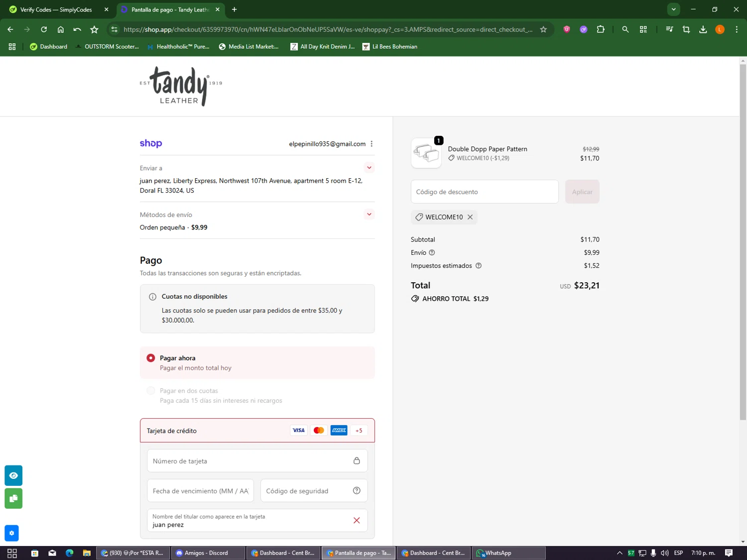
Task: Click the security code help question icon
Action: (x=357, y=491)
